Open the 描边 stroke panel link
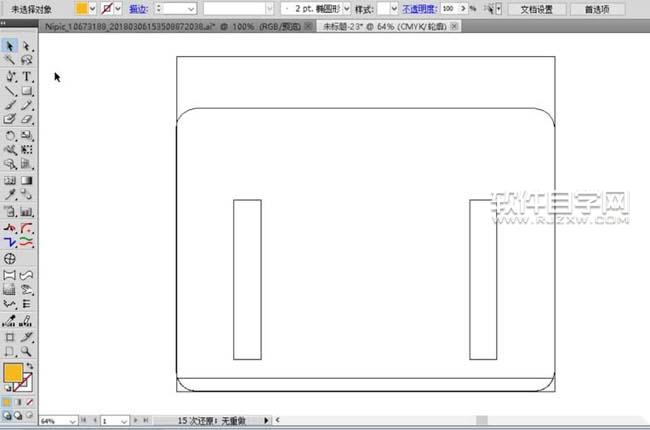The height and width of the screenshot is (430, 650). click(138, 9)
